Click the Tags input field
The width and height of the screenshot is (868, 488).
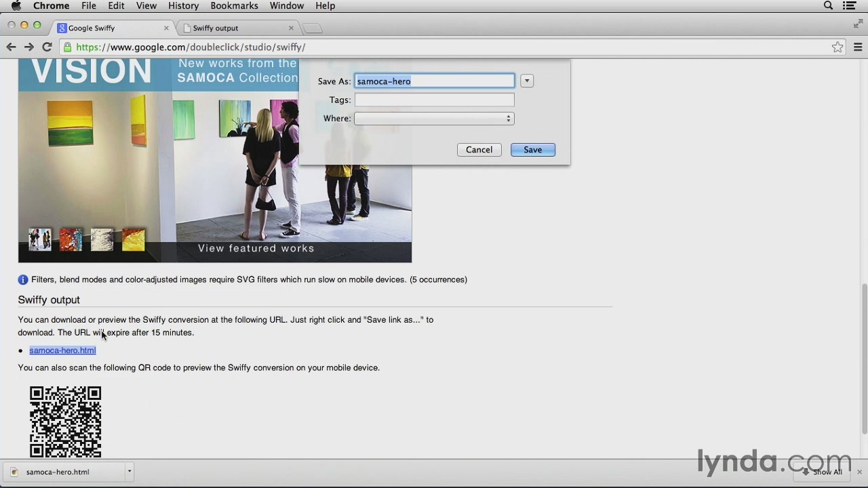pyautogui.click(x=434, y=100)
